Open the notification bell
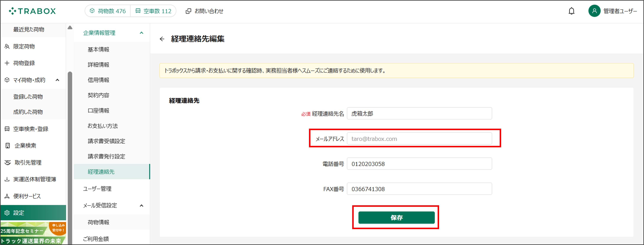Image resolution: width=644 pixels, height=245 pixels. click(x=571, y=11)
